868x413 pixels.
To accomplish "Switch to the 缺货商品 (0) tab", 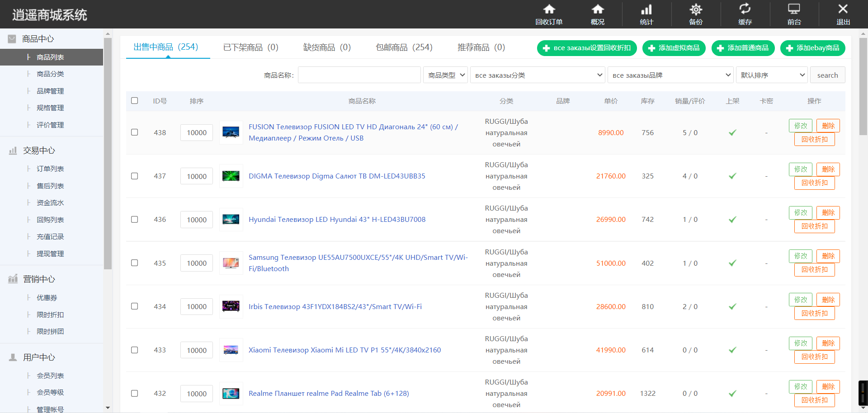I will pos(327,47).
